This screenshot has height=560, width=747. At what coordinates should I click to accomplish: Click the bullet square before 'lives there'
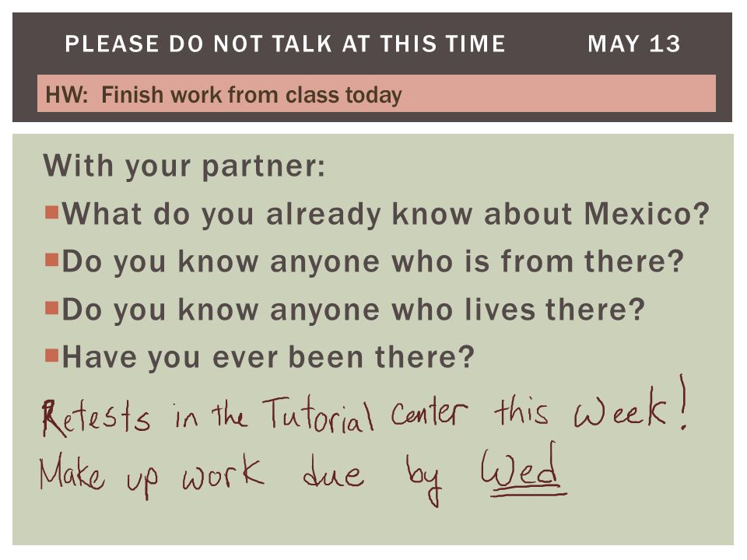coord(51,308)
